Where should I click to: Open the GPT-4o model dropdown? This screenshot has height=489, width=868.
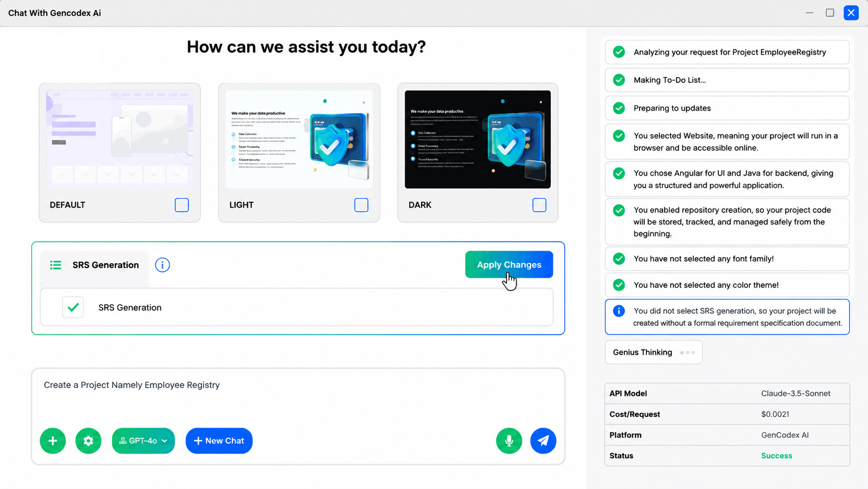(x=143, y=441)
